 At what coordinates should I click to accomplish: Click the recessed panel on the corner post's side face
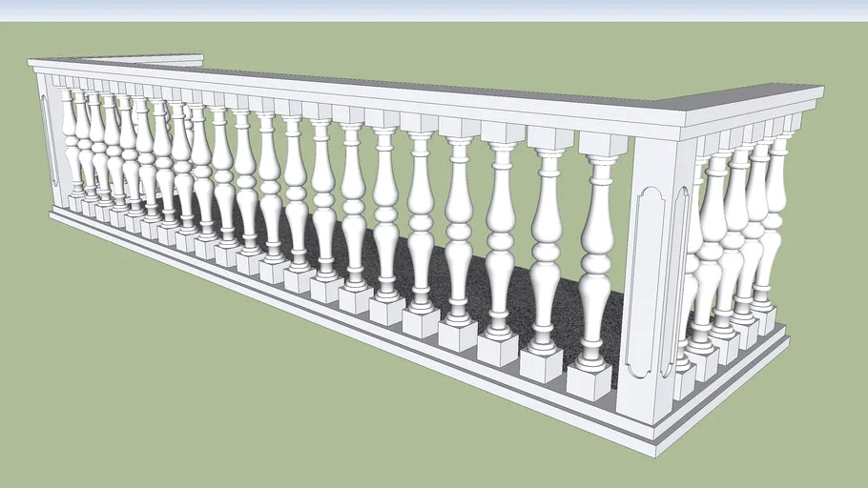coord(681,276)
